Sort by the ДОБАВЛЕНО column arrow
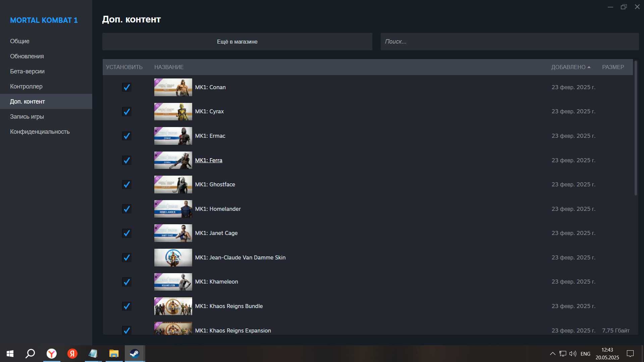 click(589, 67)
